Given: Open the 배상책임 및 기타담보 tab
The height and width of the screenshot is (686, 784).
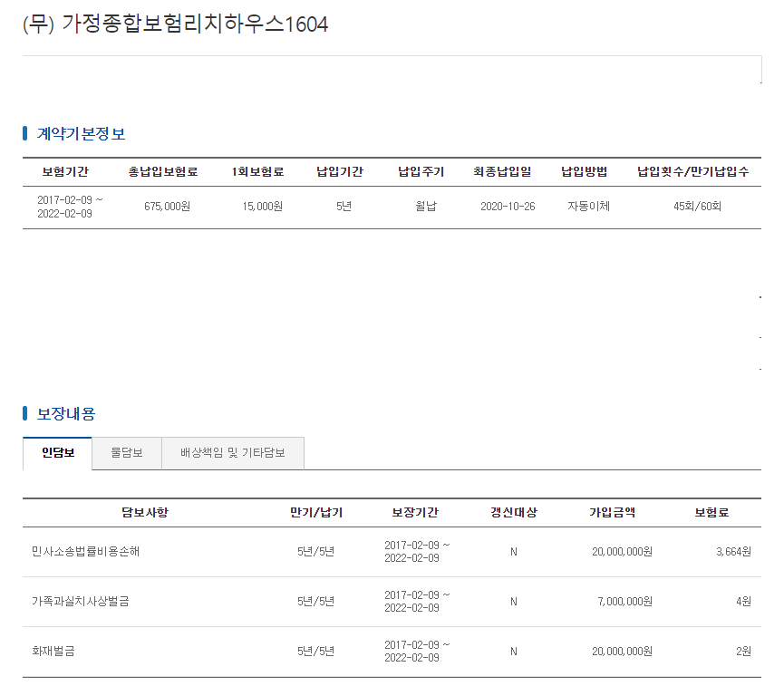Looking at the screenshot, I should tap(233, 453).
